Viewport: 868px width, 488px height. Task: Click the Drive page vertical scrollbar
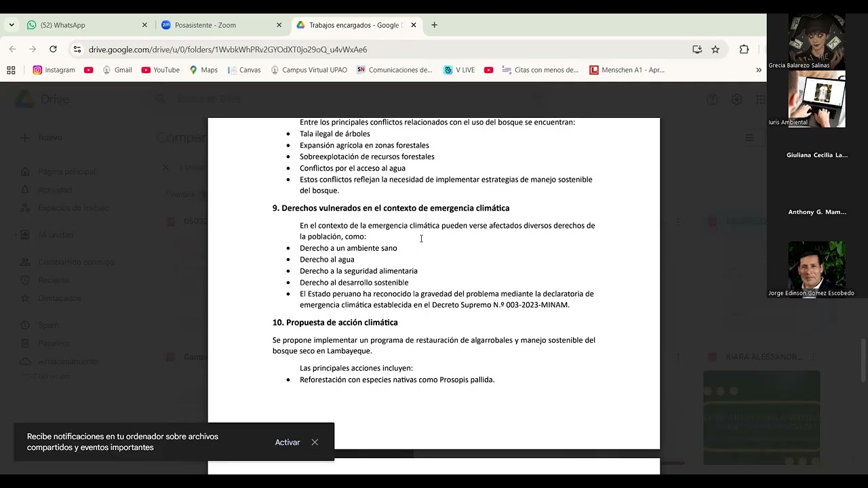pos(864,359)
